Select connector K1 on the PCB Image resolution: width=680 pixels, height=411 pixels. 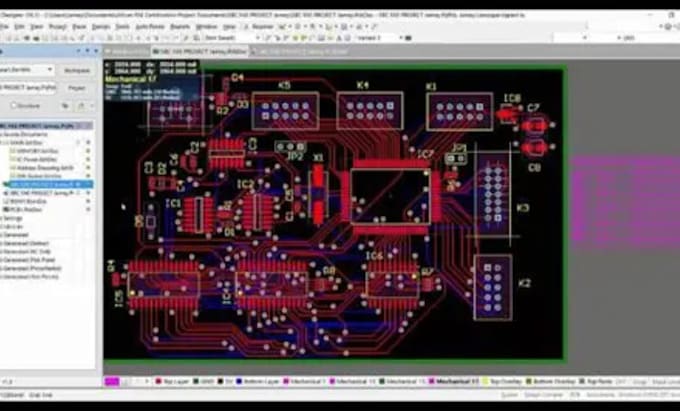tap(460, 111)
